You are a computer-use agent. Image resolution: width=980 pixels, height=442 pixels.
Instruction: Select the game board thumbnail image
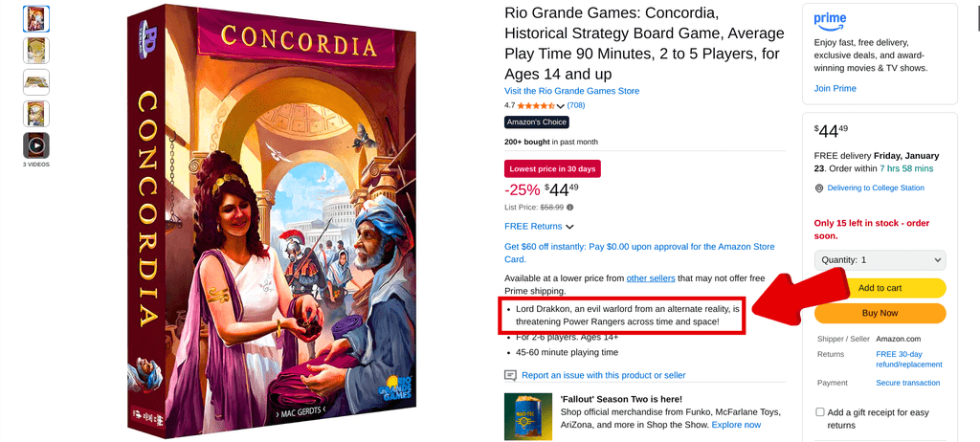tap(36, 82)
